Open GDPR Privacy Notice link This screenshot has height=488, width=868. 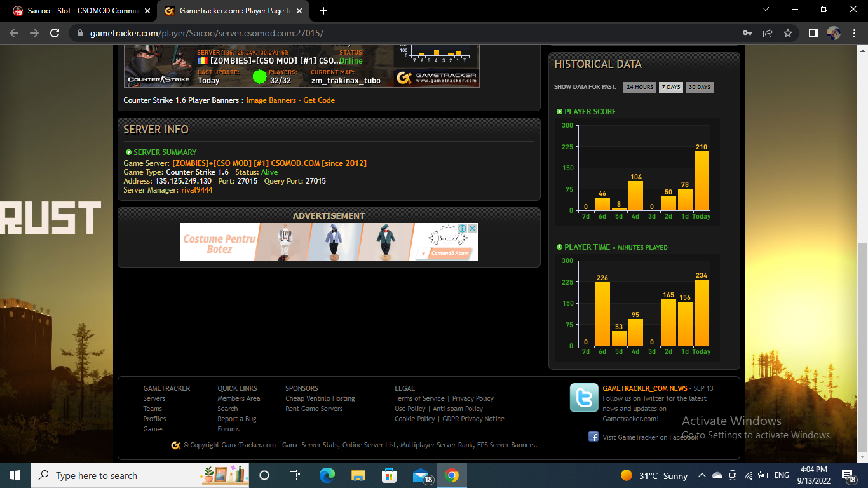(473, 419)
